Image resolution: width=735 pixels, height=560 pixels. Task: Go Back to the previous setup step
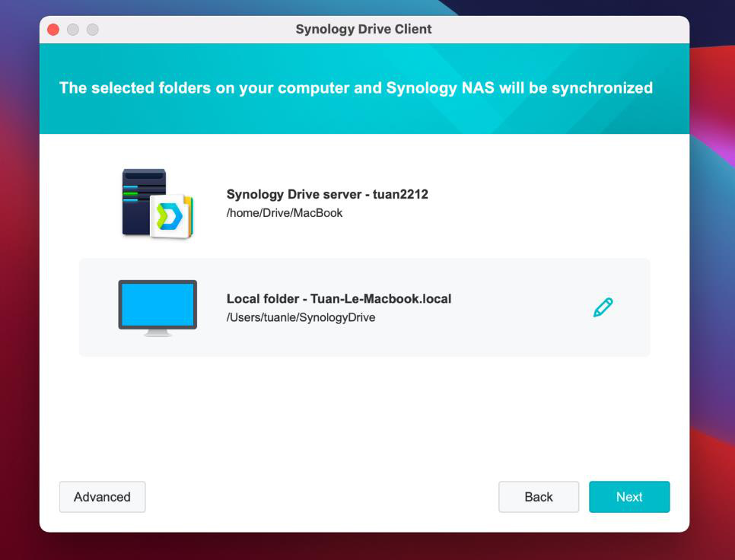point(538,497)
